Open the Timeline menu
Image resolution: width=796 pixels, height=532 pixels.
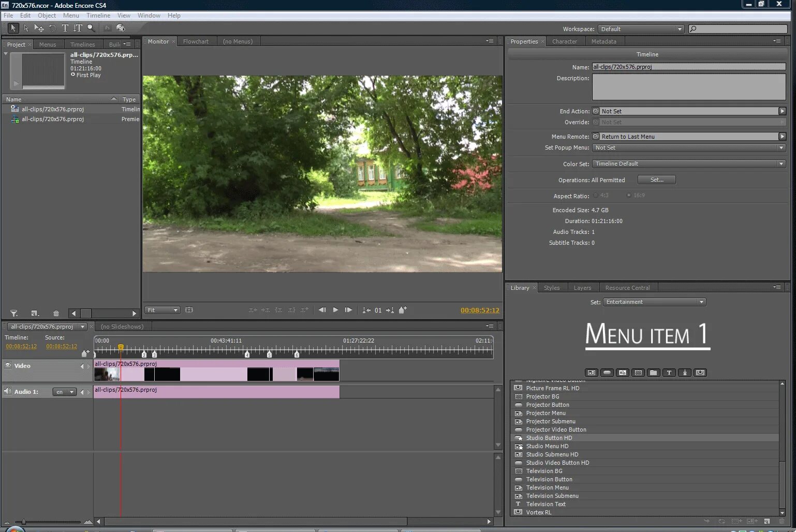98,16
